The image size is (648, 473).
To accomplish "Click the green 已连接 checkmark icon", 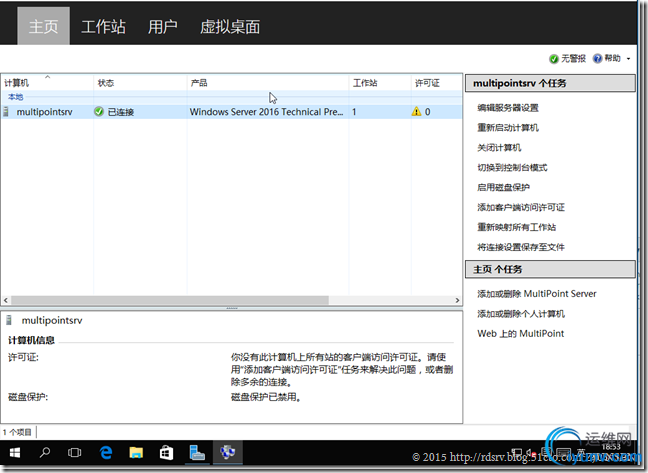I will point(99,112).
